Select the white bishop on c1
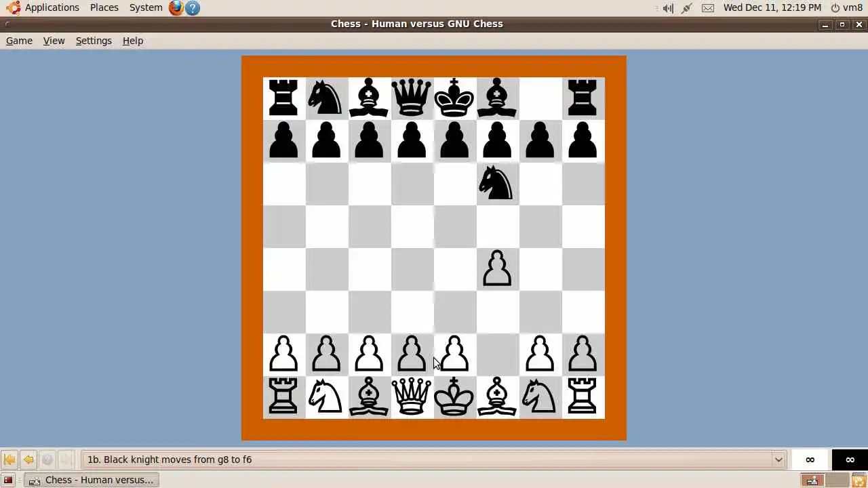Image resolution: width=868 pixels, height=488 pixels. (x=369, y=396)
